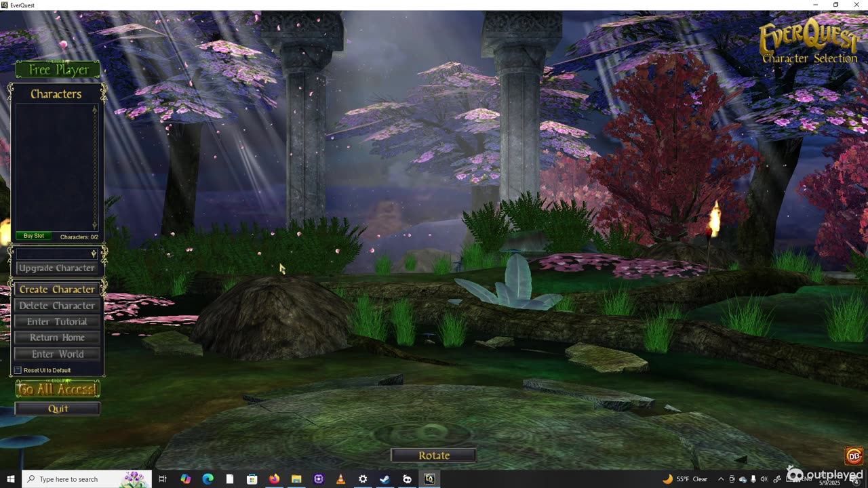Click Enter Tutorial button
Screen dimensions: 868x488
(x=57, y=321)
